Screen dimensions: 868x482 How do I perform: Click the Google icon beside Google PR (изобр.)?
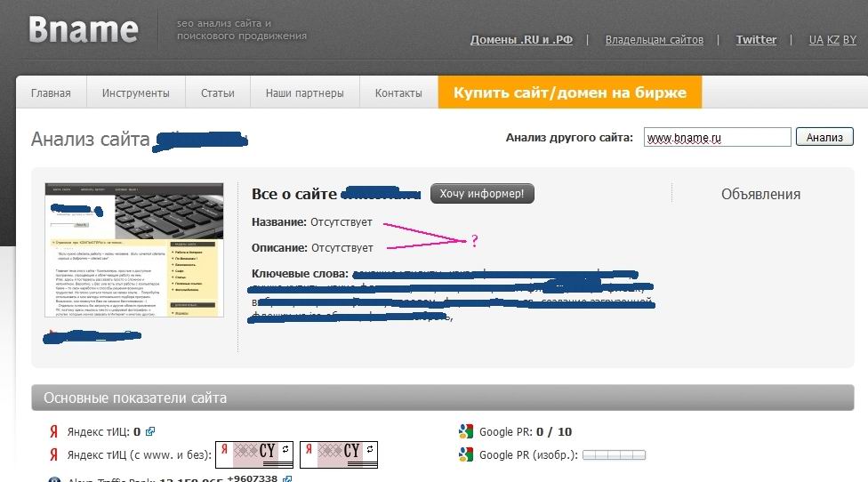pos(465,455)
